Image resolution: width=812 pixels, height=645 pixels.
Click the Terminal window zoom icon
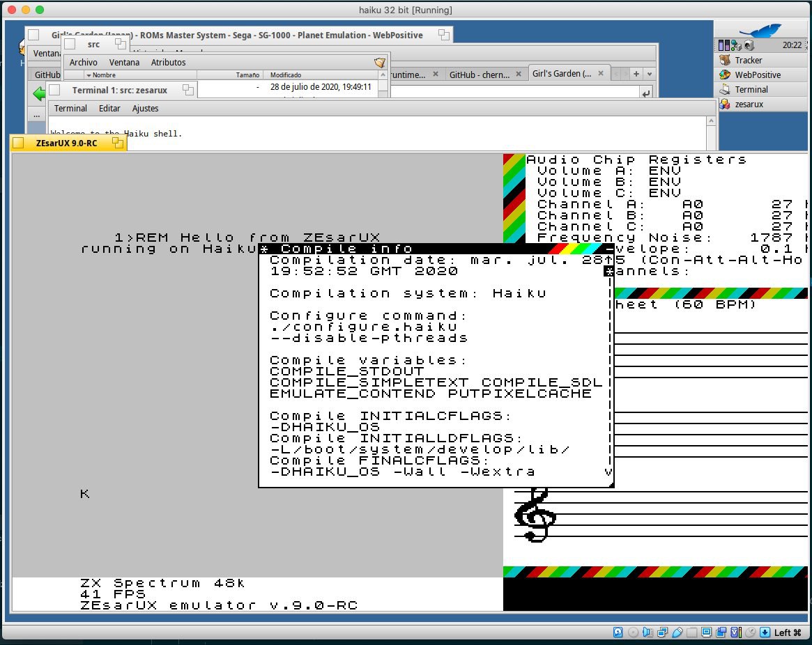point(188,90)
